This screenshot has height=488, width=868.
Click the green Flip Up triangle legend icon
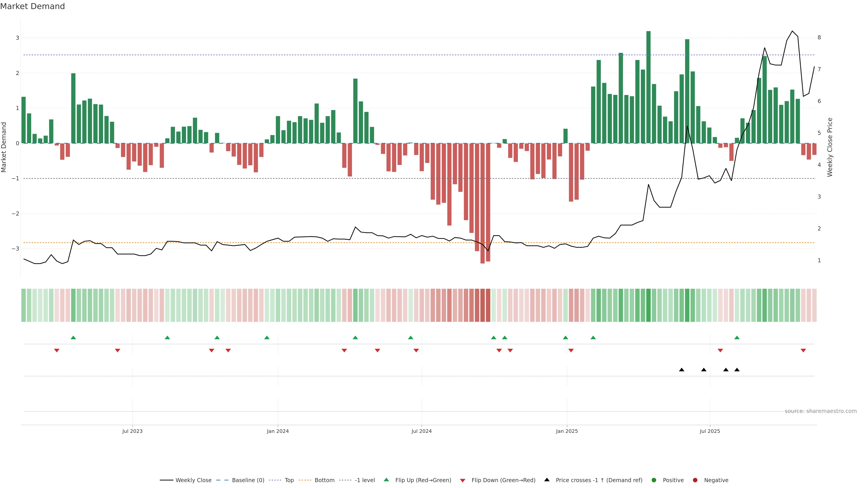pyautogui.click(x=387, y=480)
